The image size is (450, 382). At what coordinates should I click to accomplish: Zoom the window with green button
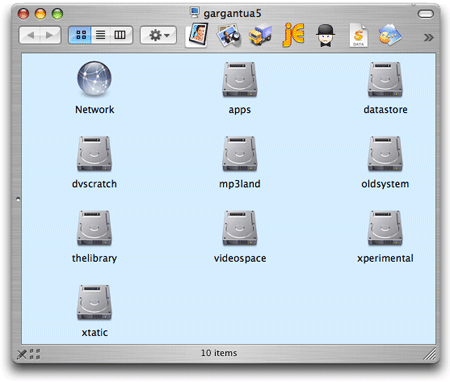coord(57,14)
